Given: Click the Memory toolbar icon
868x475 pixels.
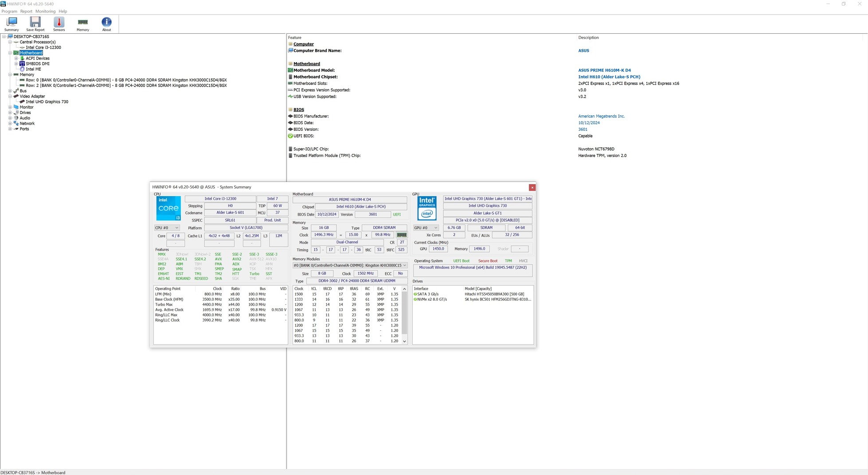Looking at the screenshot, I should point(82,24).
